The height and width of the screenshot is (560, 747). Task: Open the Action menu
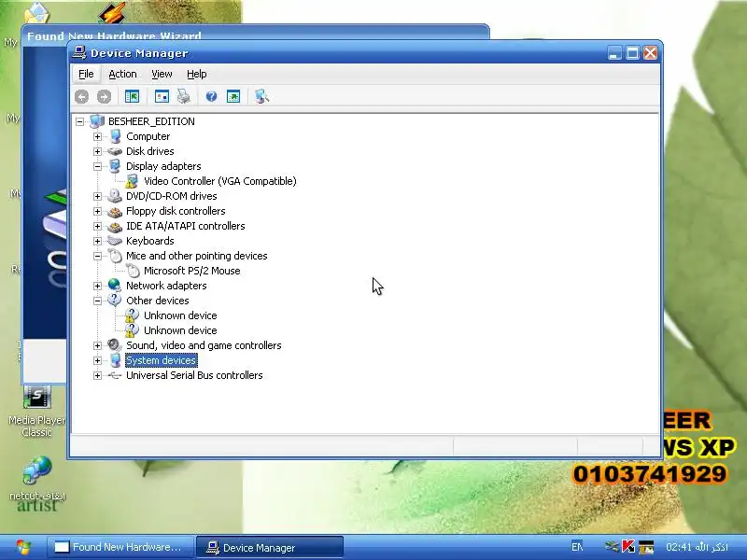(122, 74)
